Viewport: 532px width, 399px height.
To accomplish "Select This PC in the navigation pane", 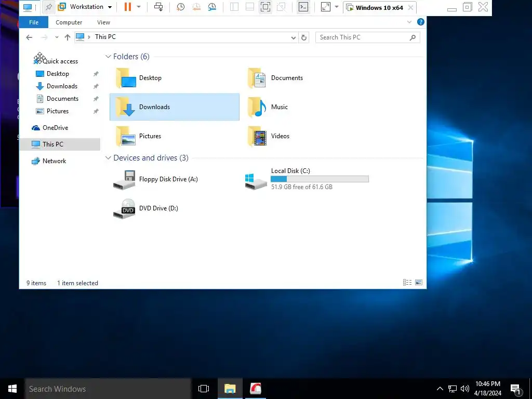I will pos(60,144).
